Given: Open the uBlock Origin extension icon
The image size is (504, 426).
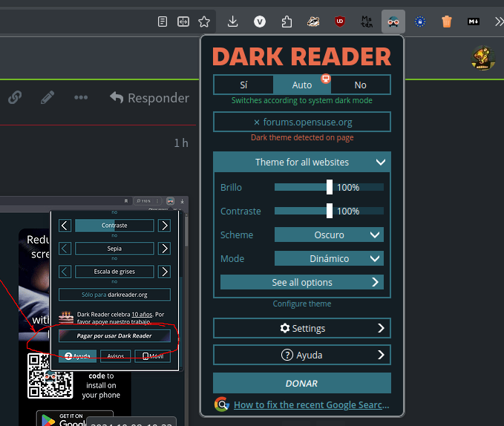Looking at the screenshot, I should 340,22.
